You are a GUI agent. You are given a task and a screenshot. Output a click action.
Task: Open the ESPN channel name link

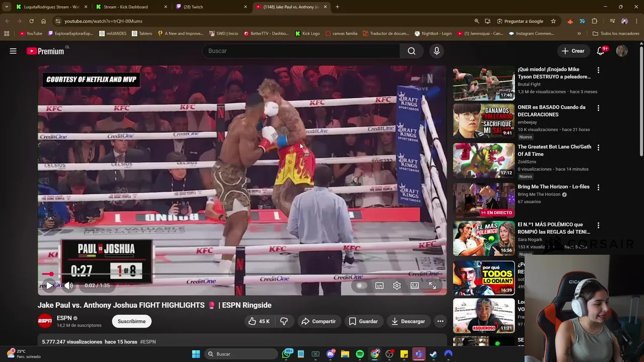coord(64,318)
